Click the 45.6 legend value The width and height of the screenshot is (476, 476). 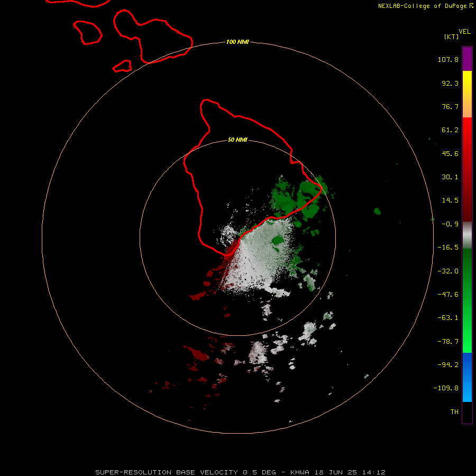pyautogui.click(x=450, y=153)
